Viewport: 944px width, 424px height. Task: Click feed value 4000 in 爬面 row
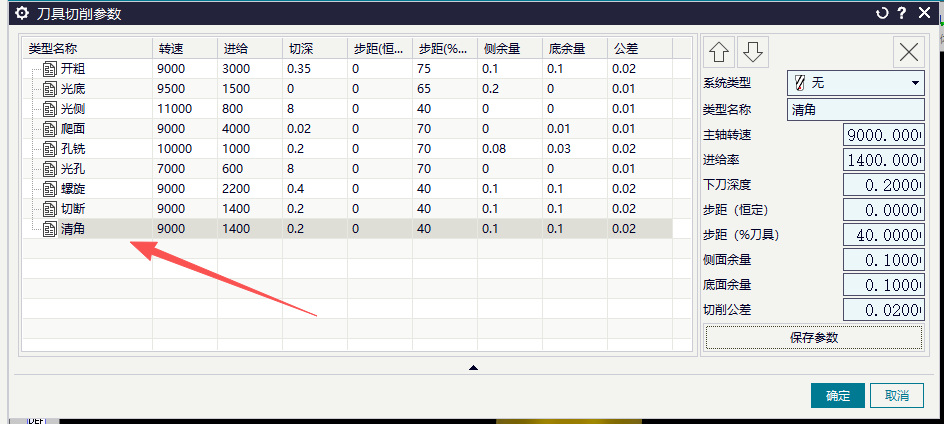[236, 128]
